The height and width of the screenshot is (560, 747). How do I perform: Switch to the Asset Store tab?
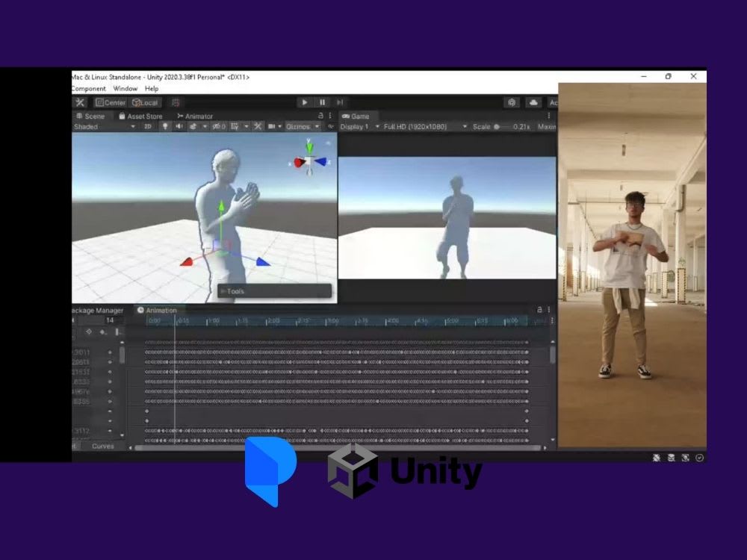(x=140, y=116)
